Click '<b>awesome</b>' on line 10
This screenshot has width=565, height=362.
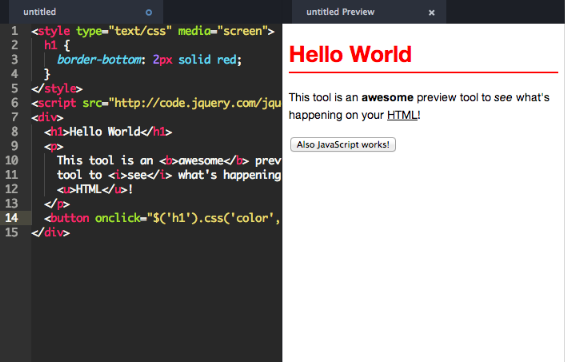[x=204, y=161]
